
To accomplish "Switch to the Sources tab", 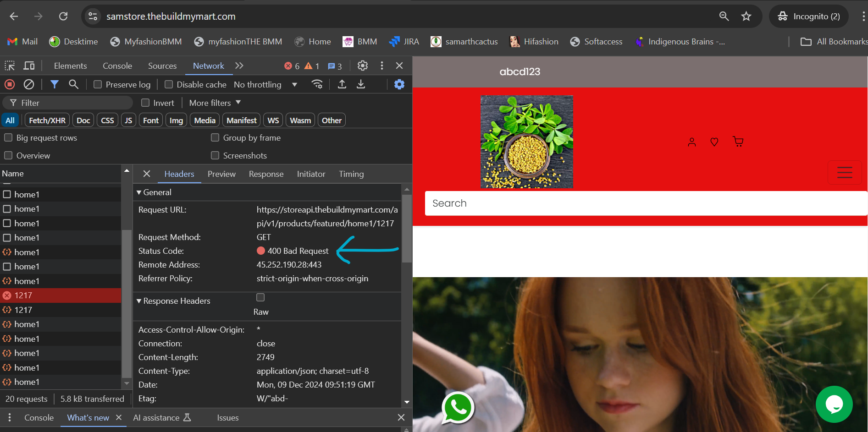I will coord(162,66).
